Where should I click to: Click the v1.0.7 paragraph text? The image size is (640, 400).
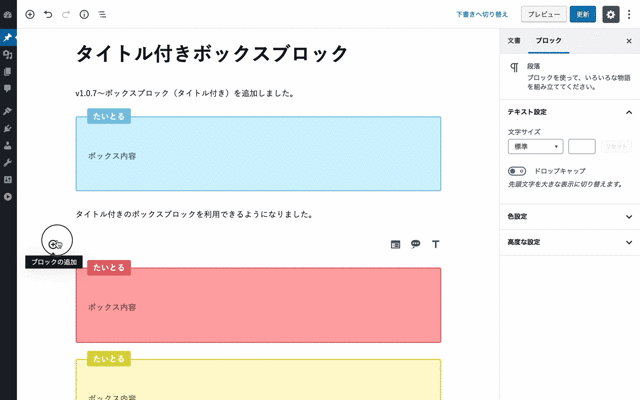(x=184, y=93)
